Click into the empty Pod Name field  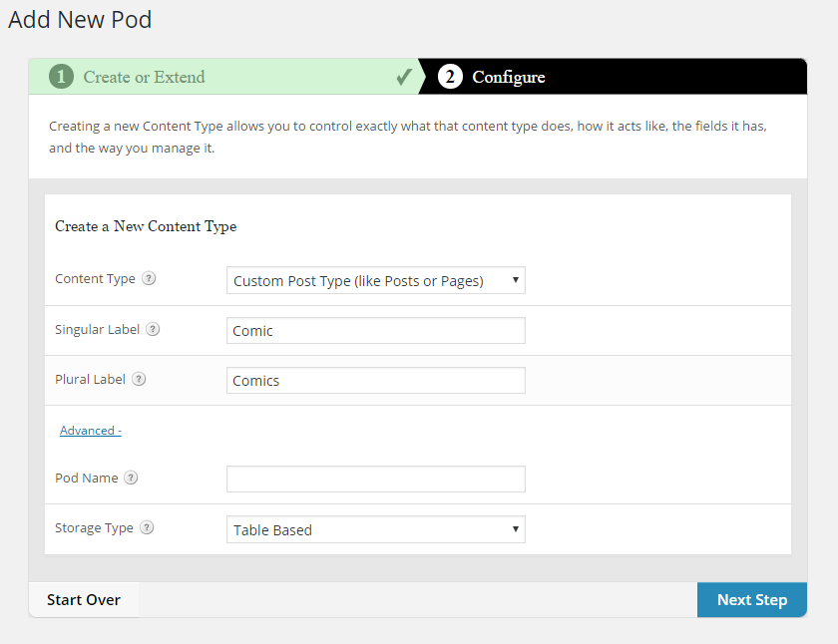(375, 480)
